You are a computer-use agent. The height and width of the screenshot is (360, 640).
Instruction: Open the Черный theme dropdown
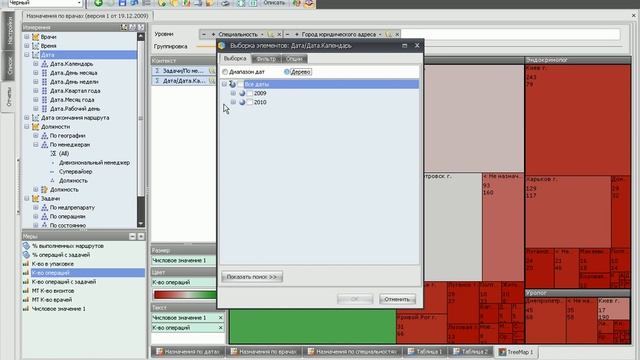(x=79, y=3)
